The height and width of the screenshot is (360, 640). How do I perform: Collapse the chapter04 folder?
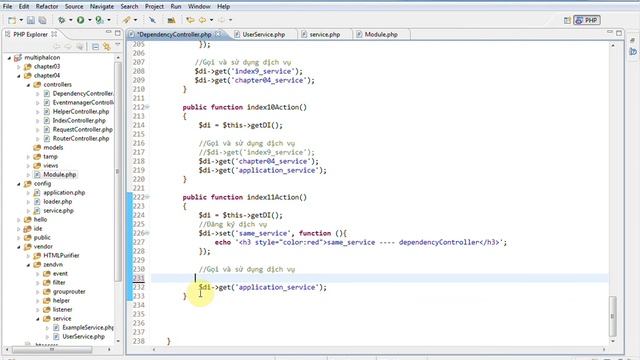[x=19, y=76]
